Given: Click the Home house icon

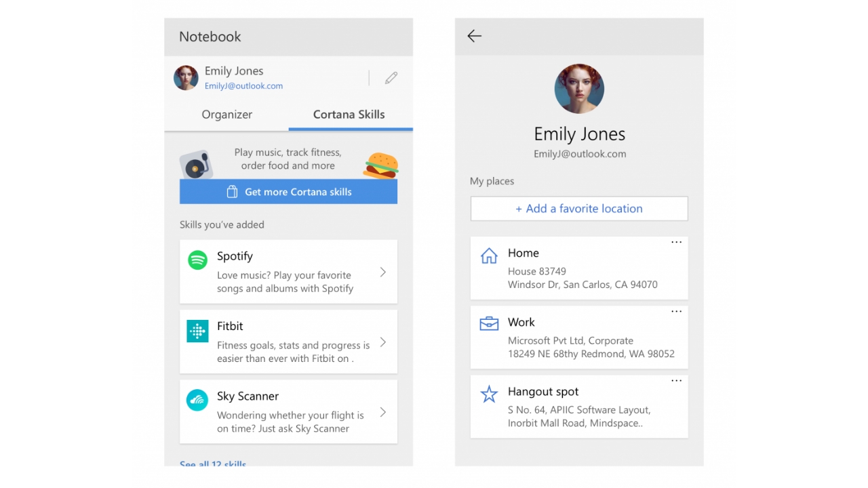Looking at the screenshot, I should click(489, 256).
